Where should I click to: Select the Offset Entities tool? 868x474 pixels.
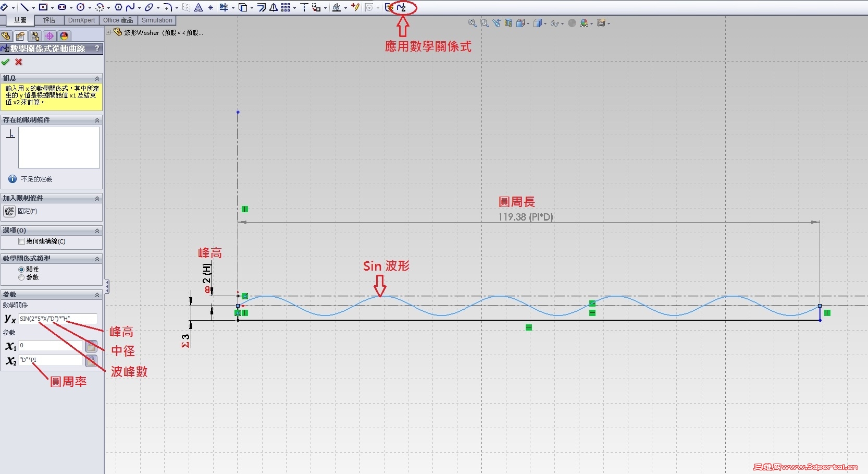[x=262, y=7]
